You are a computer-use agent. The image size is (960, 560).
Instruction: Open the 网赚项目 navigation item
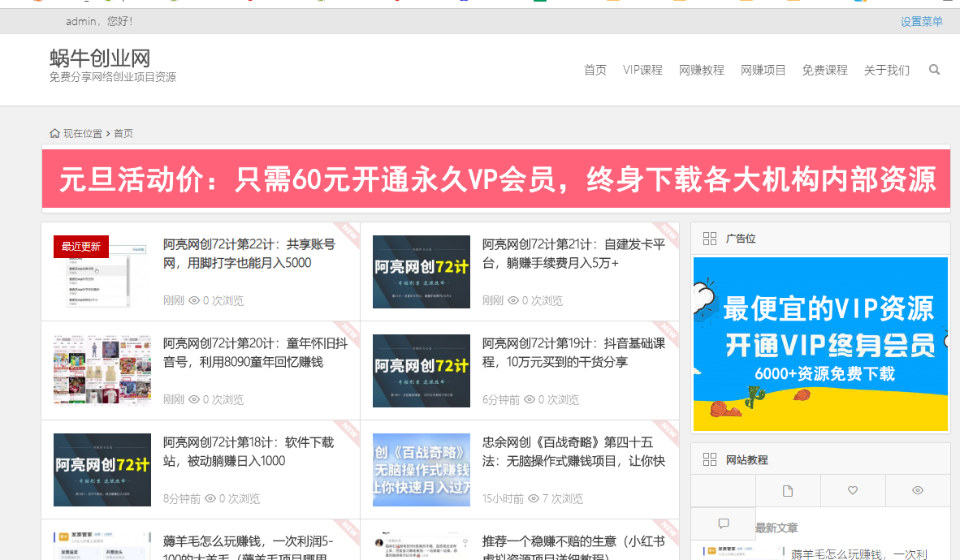coord(763,70)
